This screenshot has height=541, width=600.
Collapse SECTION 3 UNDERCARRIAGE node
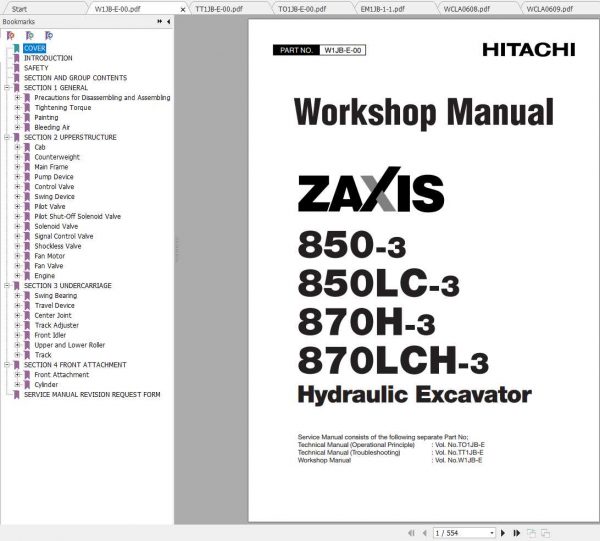pyautogui.click(x=7, y=285)
